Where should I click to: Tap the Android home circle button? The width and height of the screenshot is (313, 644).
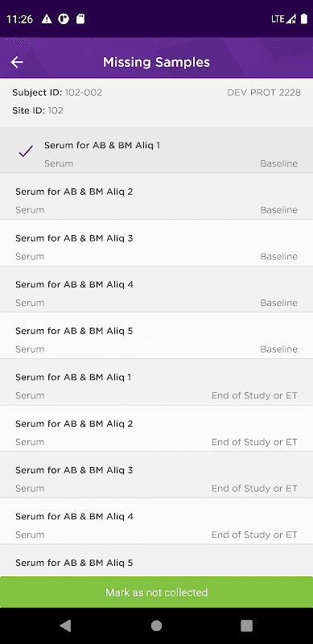tap(156, 625)
